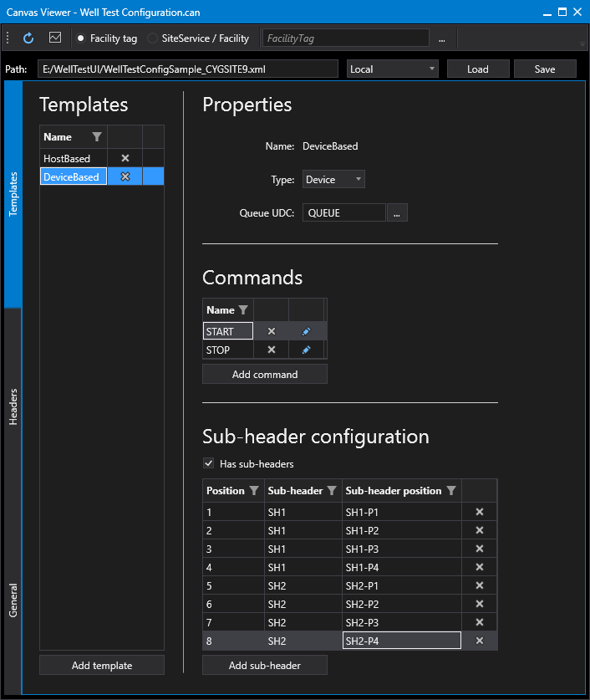This screenshot has height=700, width=590.
Task: Remove sub-header row SH1-P4
Action: (480, 566)
